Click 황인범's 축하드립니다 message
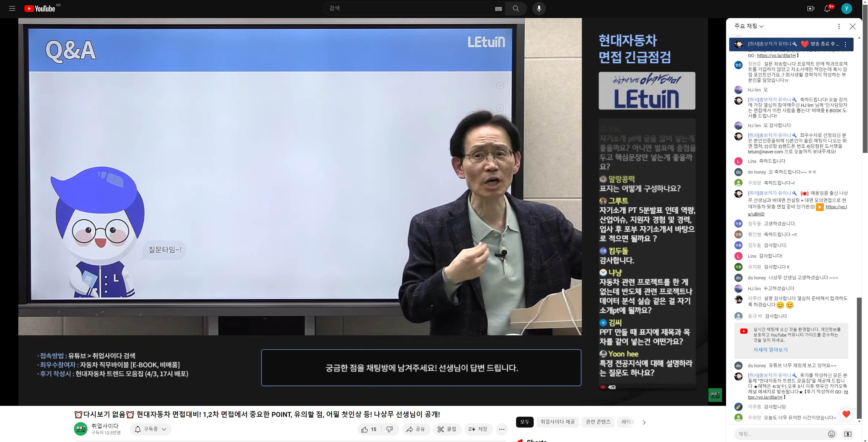The image size is (868, 442). [x=780, y=234]
